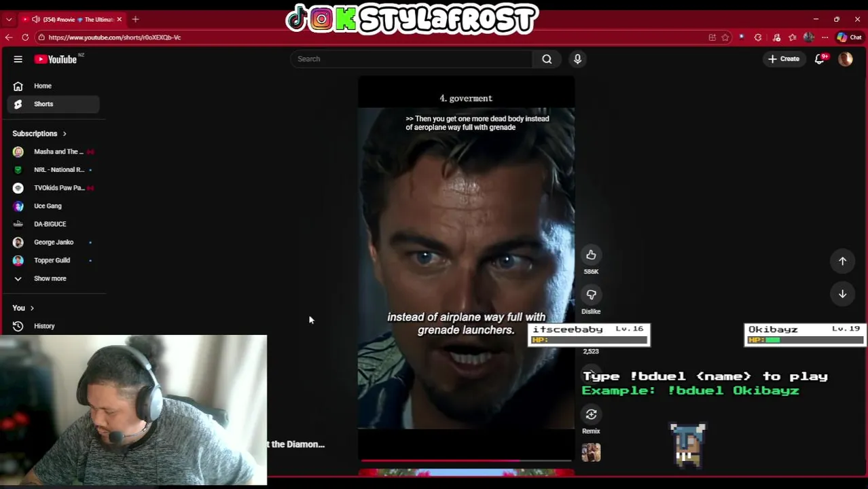Click the Topper Guild avatar icon

tap(18, 260)
